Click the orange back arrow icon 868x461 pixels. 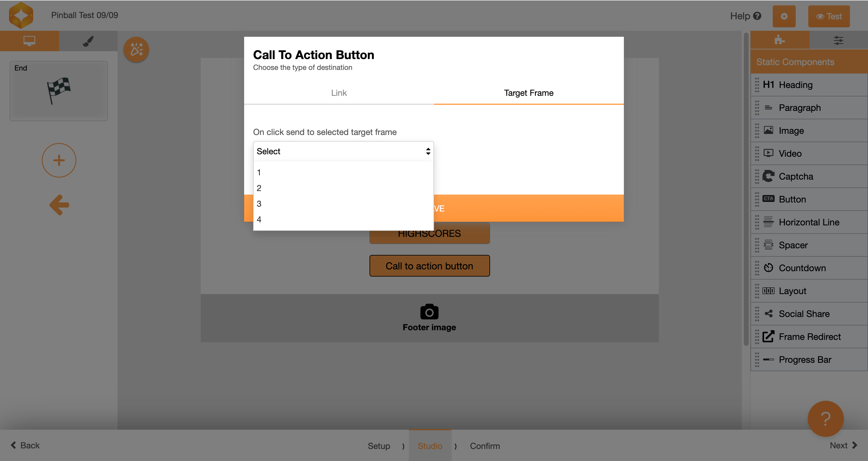[x=59, y=205]
